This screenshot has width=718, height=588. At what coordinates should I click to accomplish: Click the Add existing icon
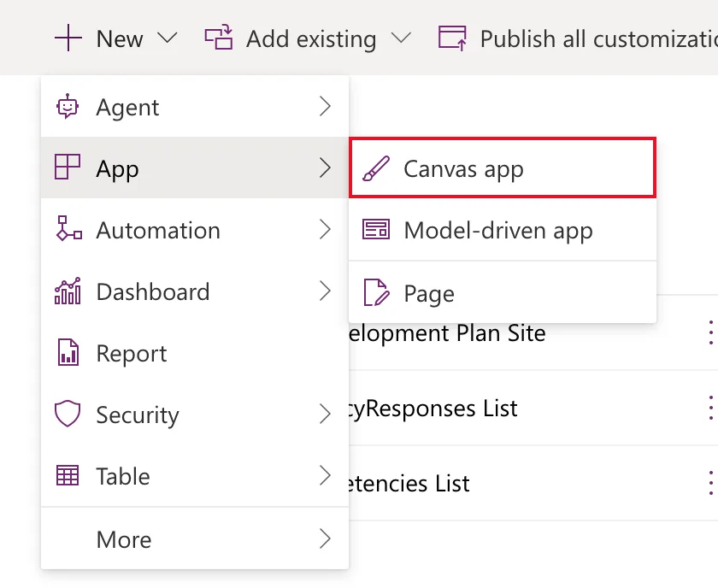coord(219,38)
